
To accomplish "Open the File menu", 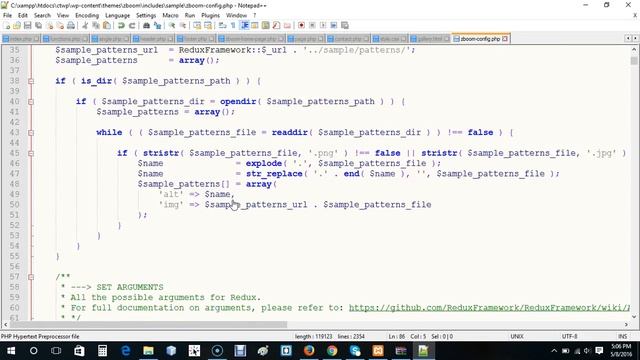I will pyautogui.click(x=7, y=15).
